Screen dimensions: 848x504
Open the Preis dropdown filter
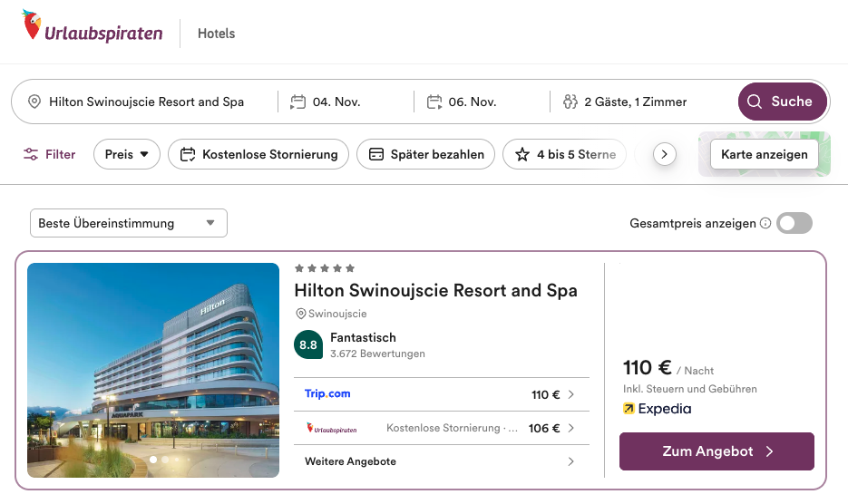(127, 154)
